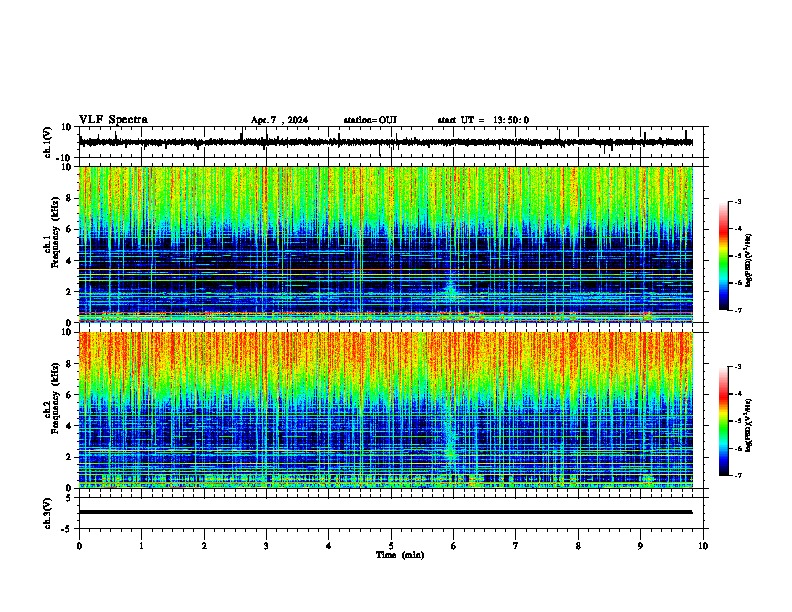This screenshot has height=612, width=792.
Task: Click the '-7' label on ch.2 color bar
Action: click(x=737, y=476)
